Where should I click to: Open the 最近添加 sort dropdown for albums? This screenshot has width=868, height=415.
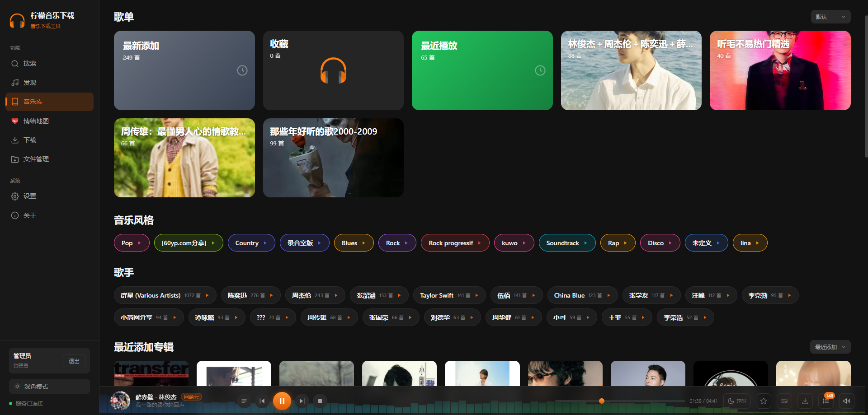[830, 347]
